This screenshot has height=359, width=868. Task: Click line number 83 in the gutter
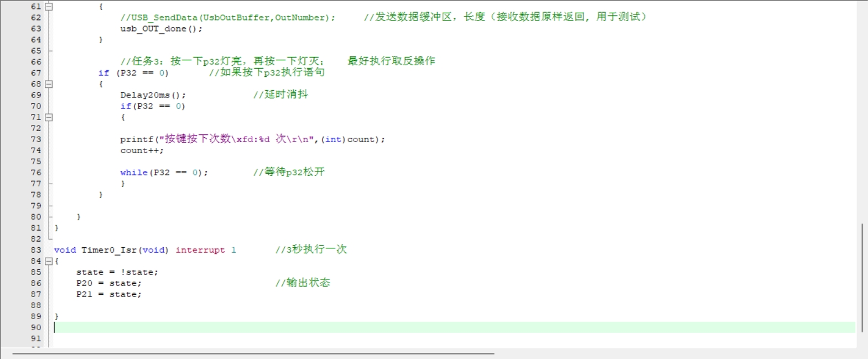[36, 250]
